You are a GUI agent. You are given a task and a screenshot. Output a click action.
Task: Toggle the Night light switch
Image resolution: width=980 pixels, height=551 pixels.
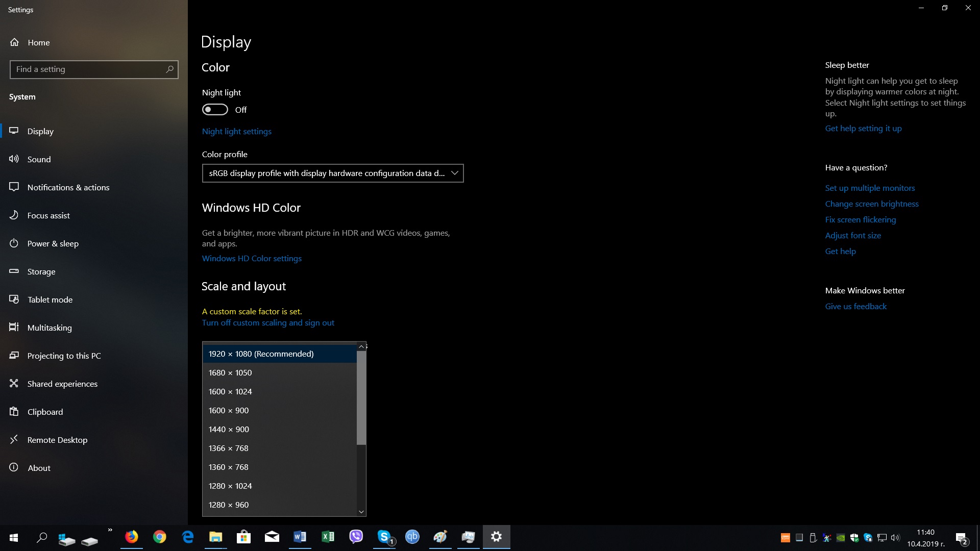click(x=215, y=110)
